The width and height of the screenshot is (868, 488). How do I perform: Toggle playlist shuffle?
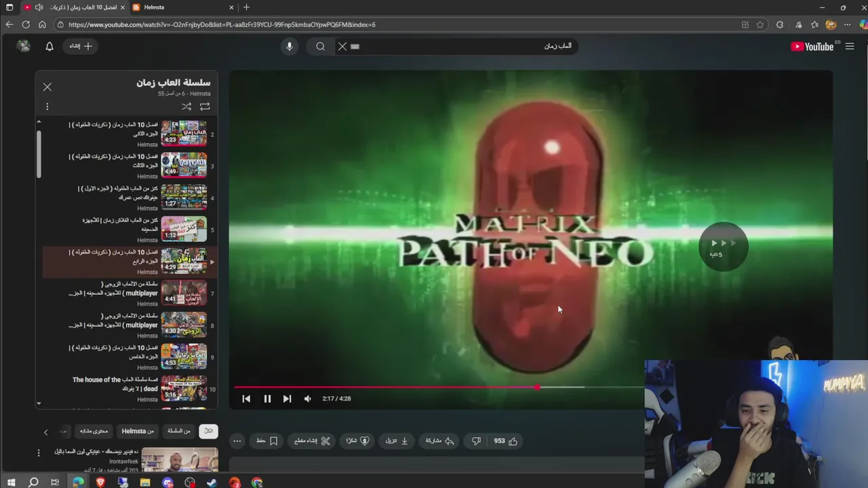click(x=186, y=106)
